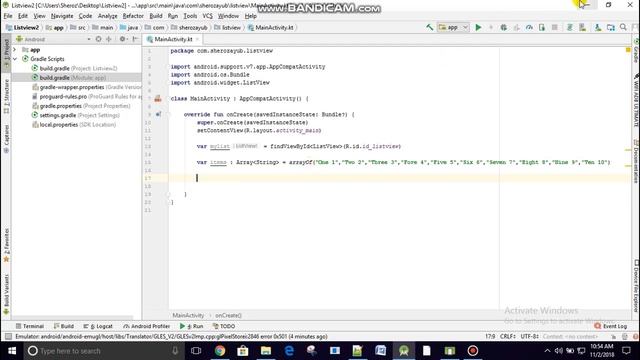Open the Event Log button

pos(611,326)
